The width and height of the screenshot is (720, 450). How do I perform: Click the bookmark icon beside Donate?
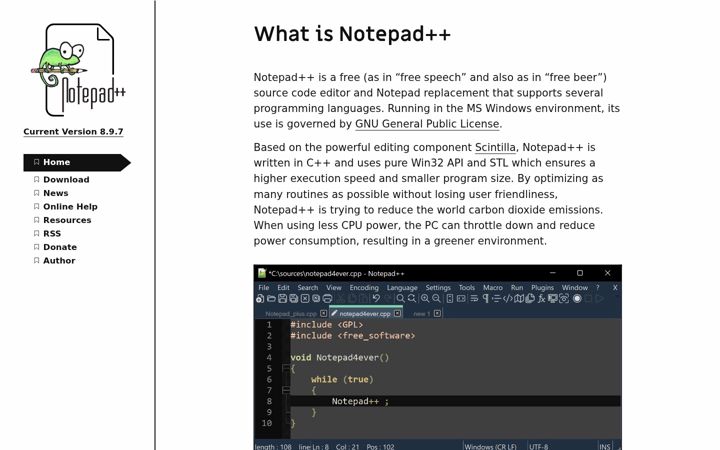[36, 247]
